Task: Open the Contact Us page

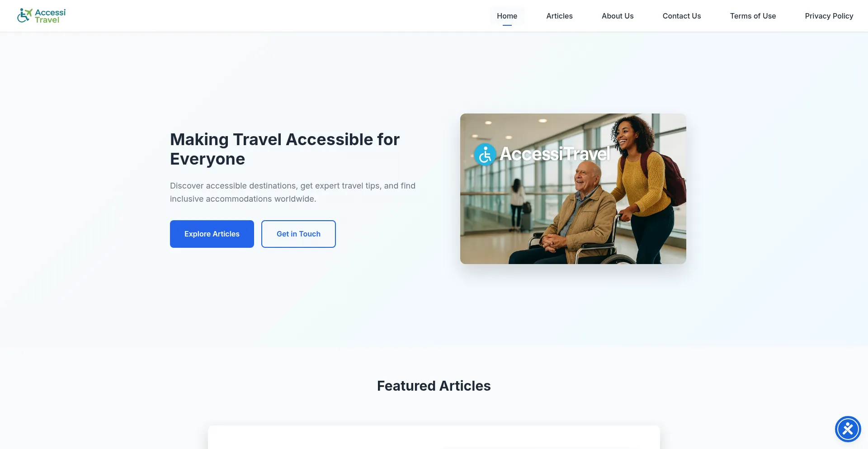Action: tap(681, 16)
